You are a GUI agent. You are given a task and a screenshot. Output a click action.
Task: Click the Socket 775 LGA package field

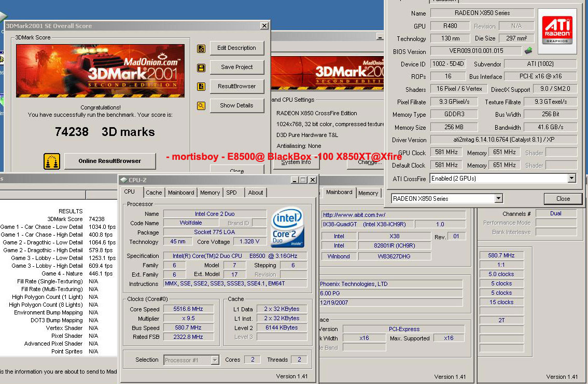[x=215, y=232]
